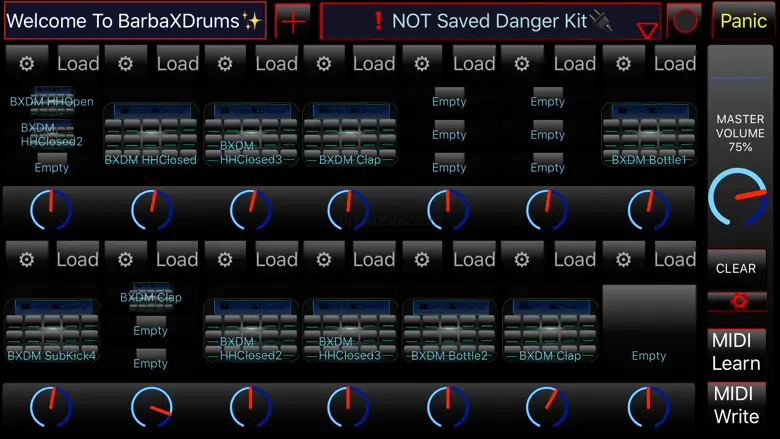The height and width of the screenshot is (439, 780).
Task: Open settings gear above top-row BXDM Clap pad
Action: pos(324,64)
